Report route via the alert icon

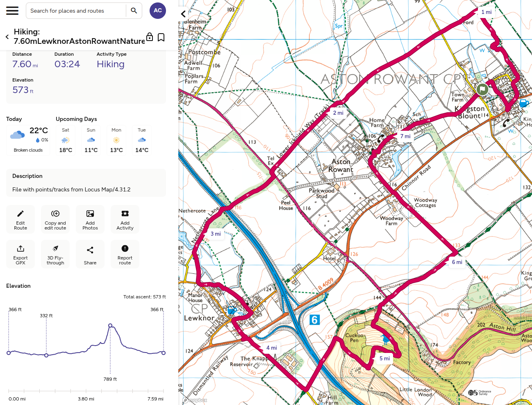click(125, 254)
